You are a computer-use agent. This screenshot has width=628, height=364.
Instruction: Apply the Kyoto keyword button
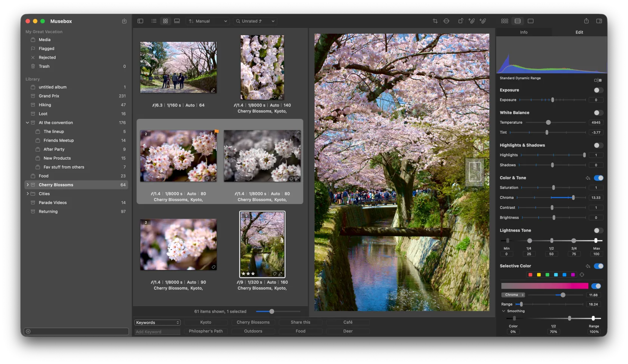pos(206,322)
